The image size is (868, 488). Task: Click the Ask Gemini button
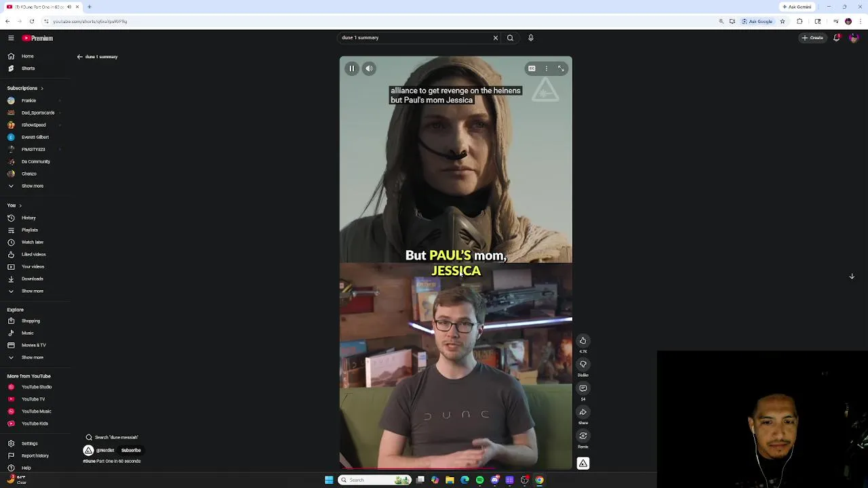(x=797, y=7)
